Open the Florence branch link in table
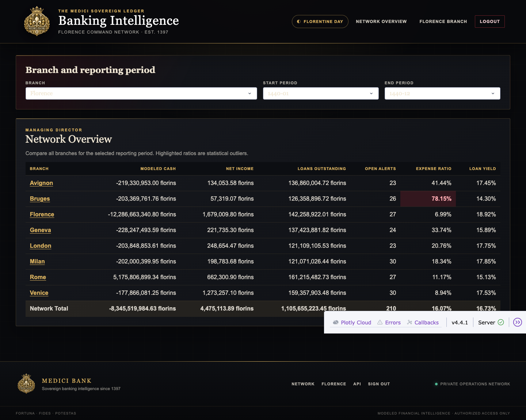The width and height of the screenshot is (526, 420). point(42,215)
